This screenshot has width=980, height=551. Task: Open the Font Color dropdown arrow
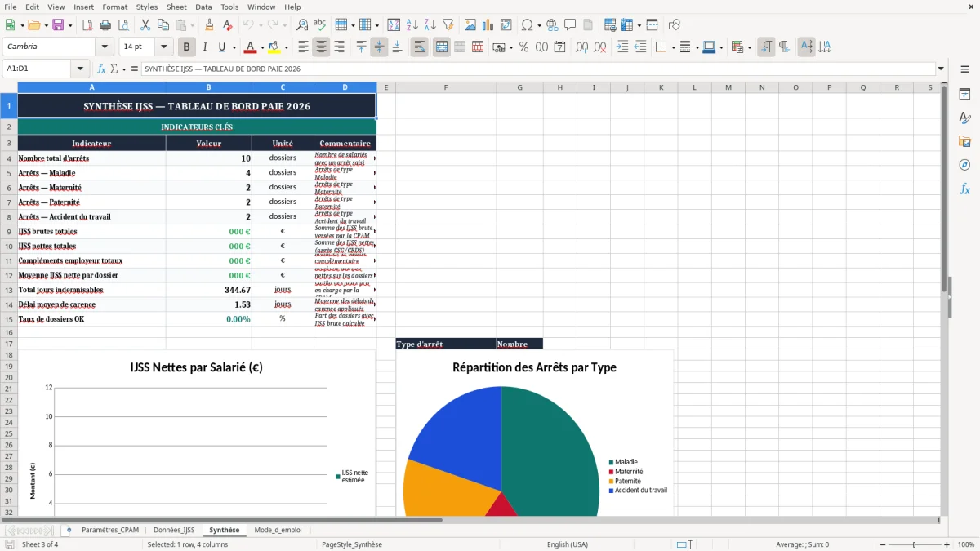(x=262, y=47)
